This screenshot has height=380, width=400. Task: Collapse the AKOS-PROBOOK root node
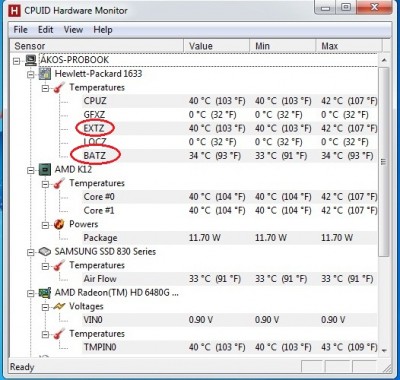16,61
